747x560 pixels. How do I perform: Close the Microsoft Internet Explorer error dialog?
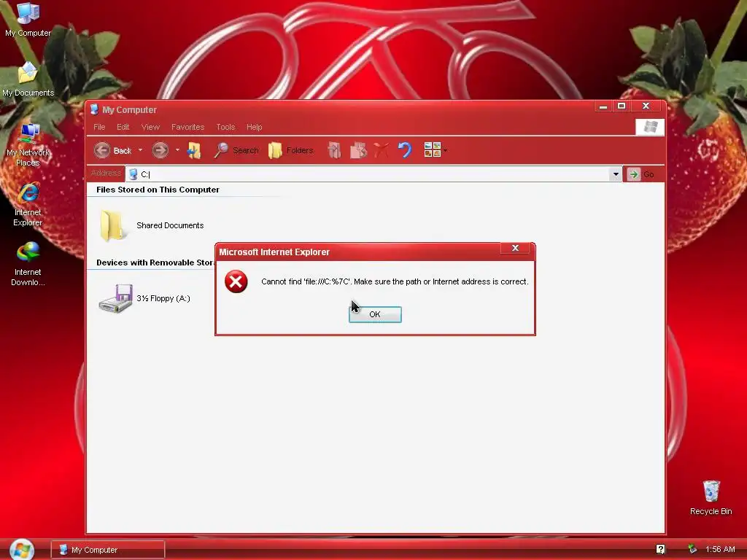(515, 248)
